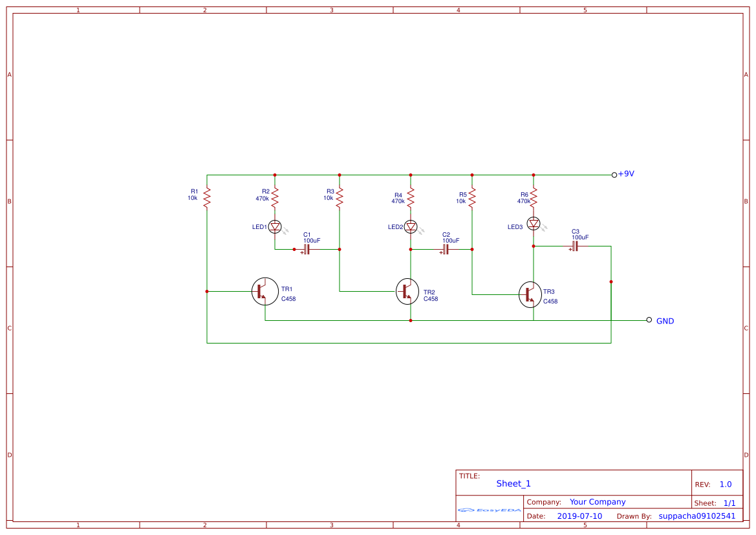This screenshot has height=535, width=756.
Task: Select capacitor C1 100uF symbol
Action: 307,249
